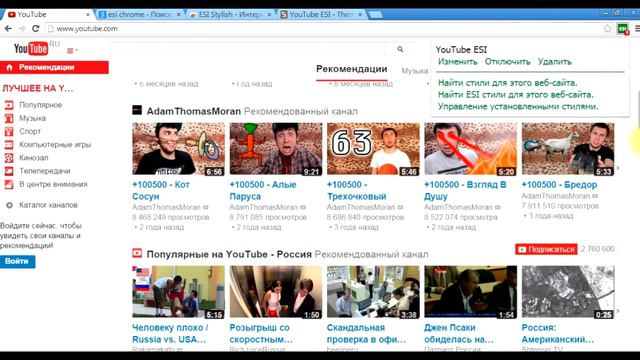Open Кинозал icon in sidebar
The height and width of the screenshot is (360, 640).
(9, 158)
